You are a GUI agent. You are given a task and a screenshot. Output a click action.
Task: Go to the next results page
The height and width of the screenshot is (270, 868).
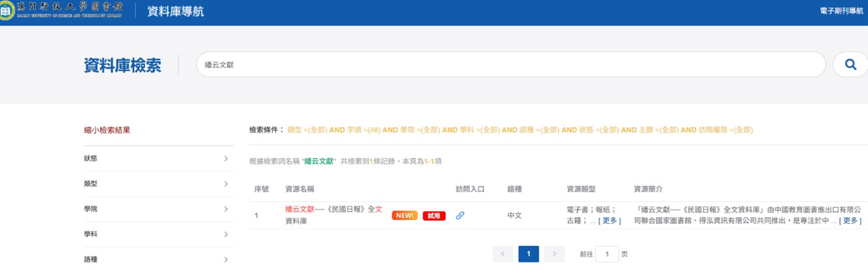click(x=555, y=254)
